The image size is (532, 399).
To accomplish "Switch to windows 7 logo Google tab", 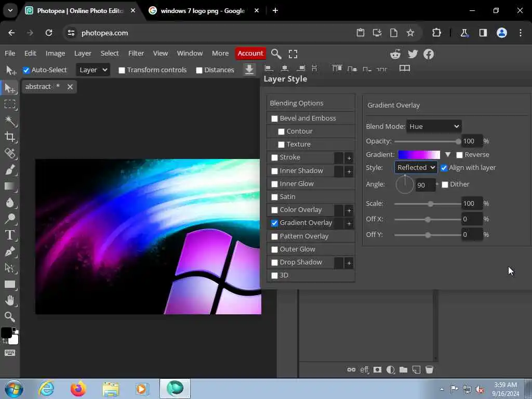I will (x=203, y=11).
